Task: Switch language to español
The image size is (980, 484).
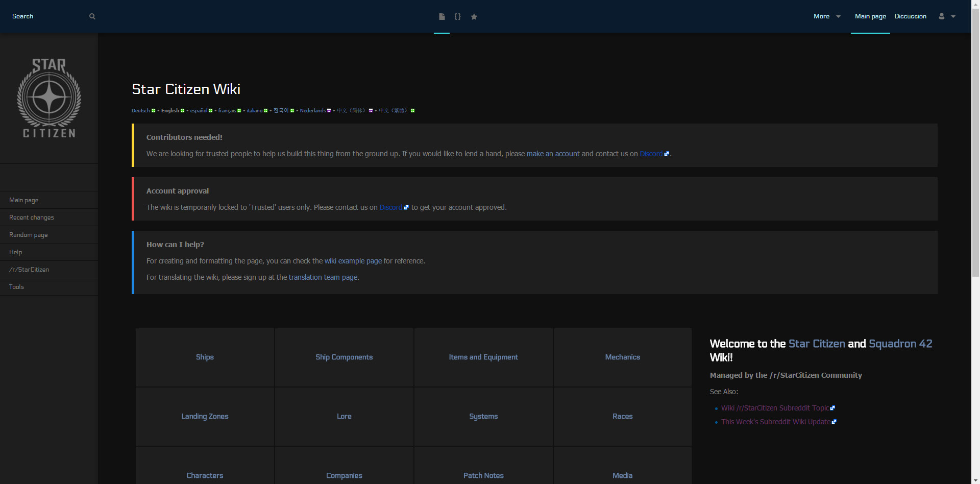Action: point(199,111)
